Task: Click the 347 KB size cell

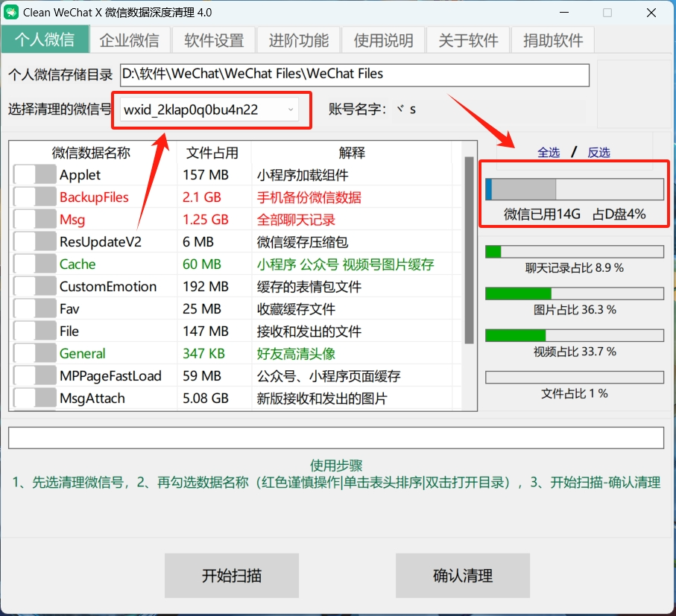Action: (x=203, y=354)
